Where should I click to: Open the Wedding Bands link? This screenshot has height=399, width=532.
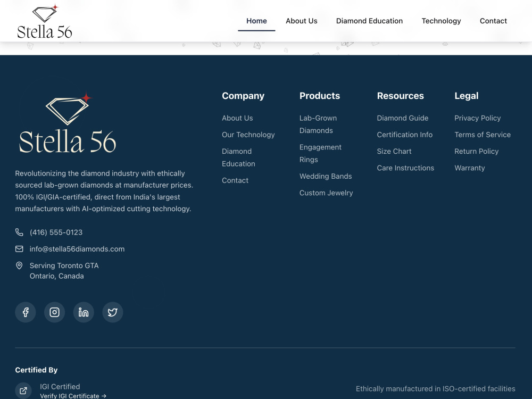(326, 177)
